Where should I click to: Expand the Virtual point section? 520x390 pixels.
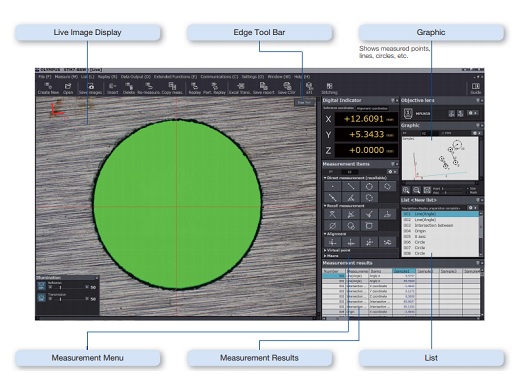(x=325, y=250)
